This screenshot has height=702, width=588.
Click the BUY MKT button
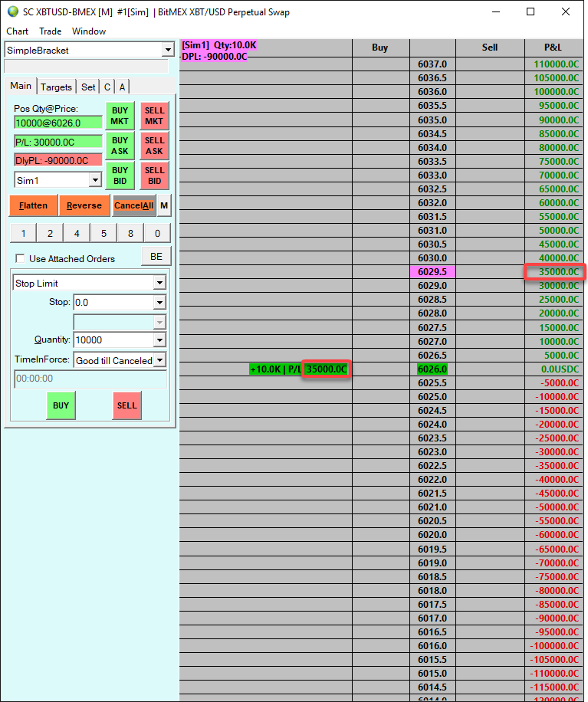tap(120, 116)
